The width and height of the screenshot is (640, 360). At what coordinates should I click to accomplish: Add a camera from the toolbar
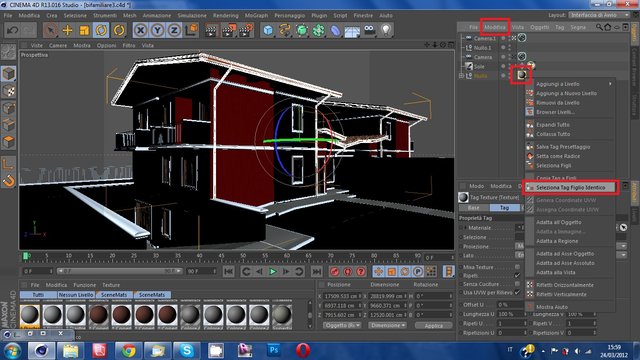pyautogui.click(x=369, y=30)
